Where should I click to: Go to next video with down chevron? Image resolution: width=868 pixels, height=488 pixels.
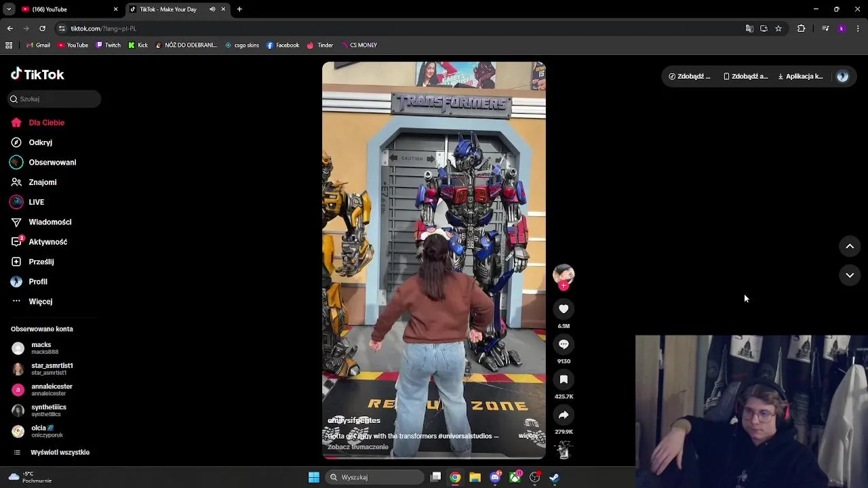(850, 275)
